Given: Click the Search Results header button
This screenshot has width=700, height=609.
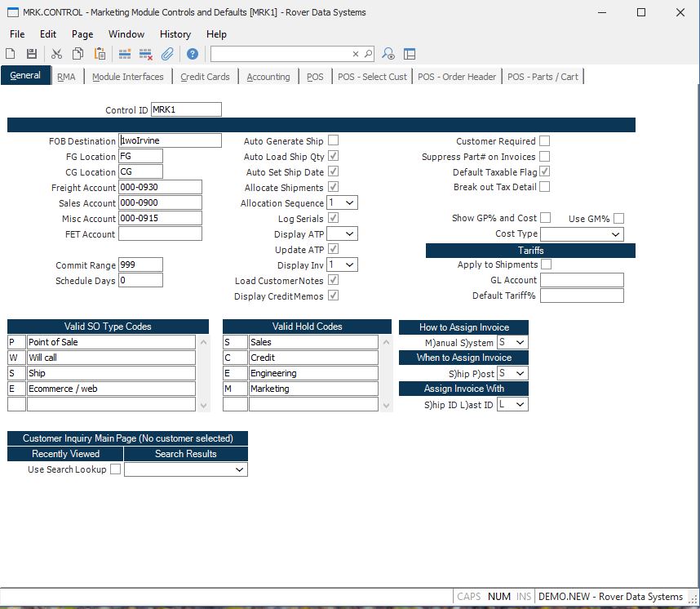Looking at the screenshot, I should [186, 454].
